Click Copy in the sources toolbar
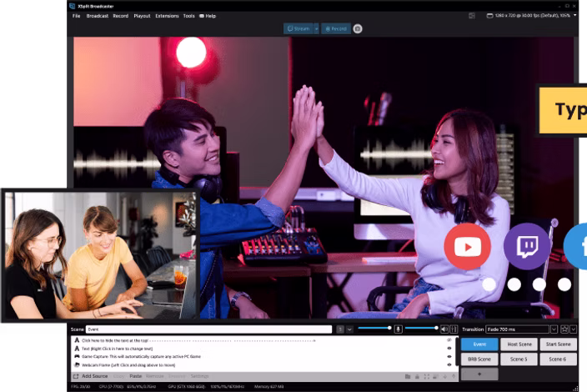The width and height of the screenshot is (587, 392). 118,376
